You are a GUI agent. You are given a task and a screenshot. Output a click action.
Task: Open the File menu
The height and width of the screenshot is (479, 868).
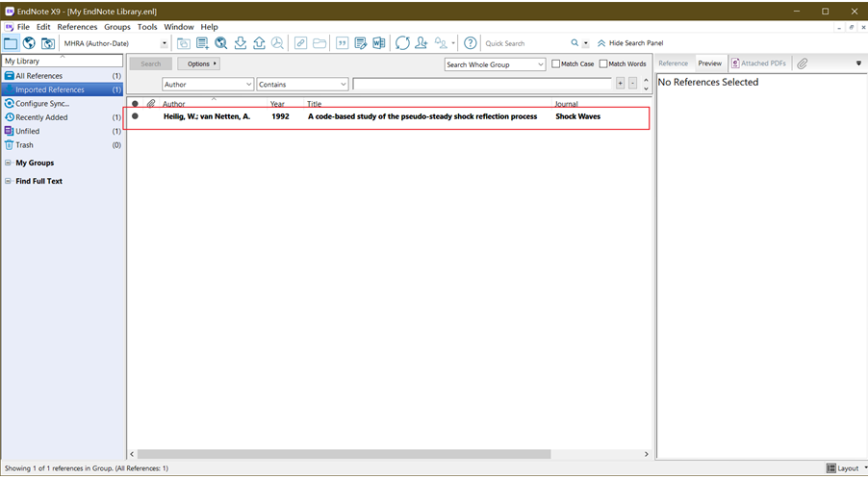point(24,27)
